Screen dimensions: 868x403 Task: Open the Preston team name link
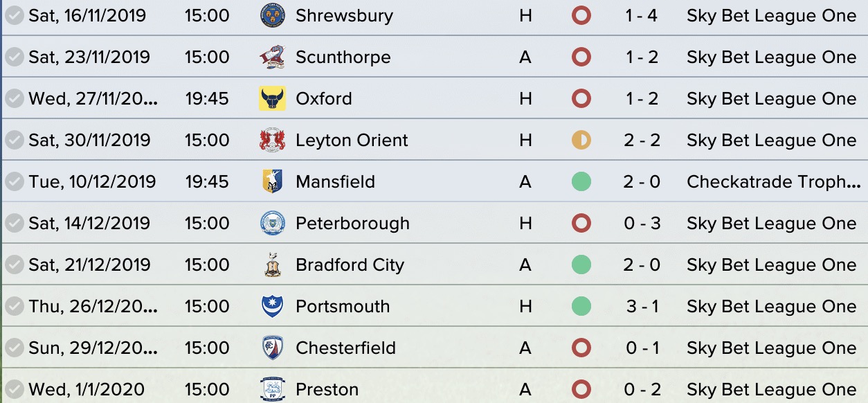click(327, 389)
